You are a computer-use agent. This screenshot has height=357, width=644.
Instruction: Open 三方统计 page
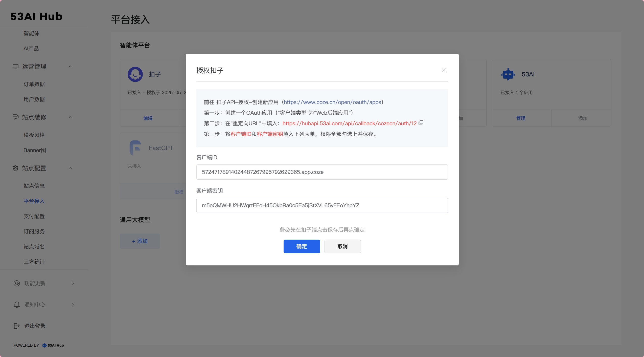(x=34, y=262)
